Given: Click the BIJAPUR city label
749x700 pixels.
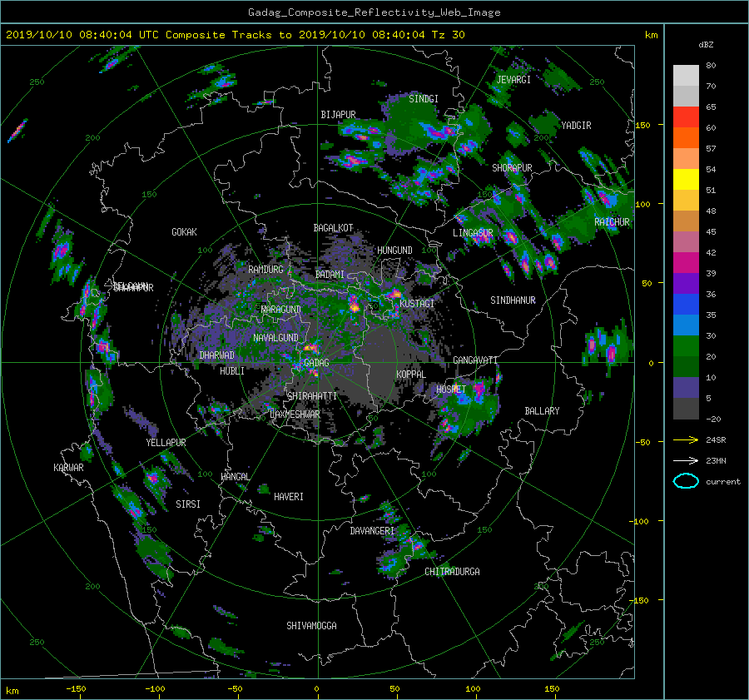Looking at the screenshot, I should coord(338,115).
